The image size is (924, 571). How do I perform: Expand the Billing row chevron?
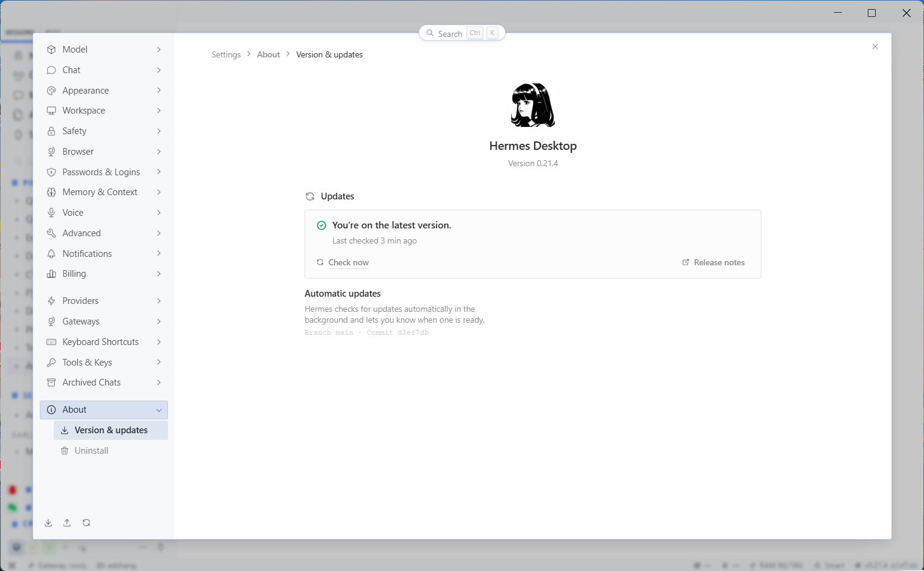[159, 274]
